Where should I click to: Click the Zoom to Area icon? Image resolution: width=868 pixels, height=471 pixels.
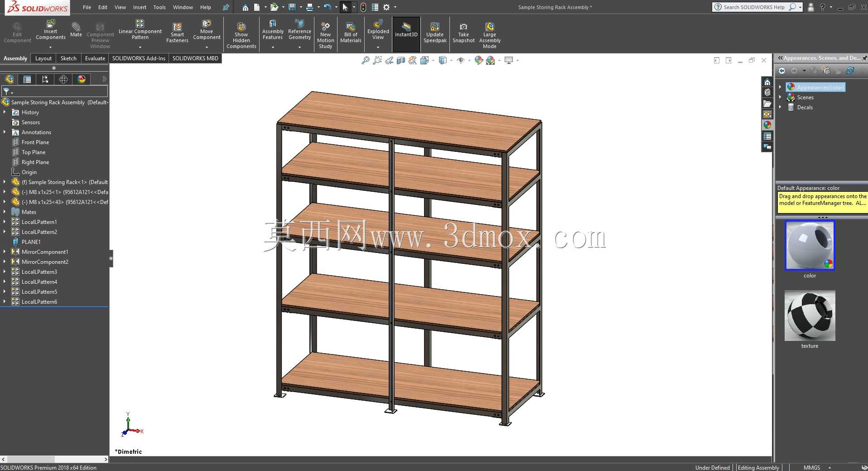[x=377, y=60]
